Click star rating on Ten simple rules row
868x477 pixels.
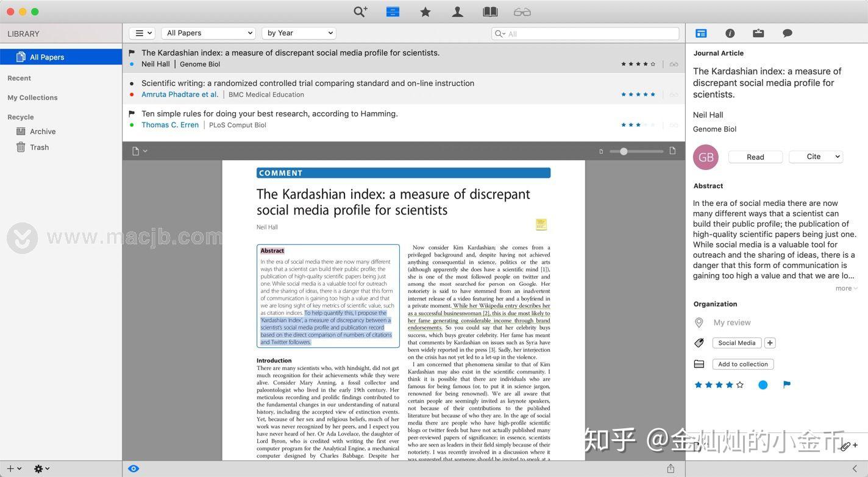pyautogui.click(x=638, y=125)
